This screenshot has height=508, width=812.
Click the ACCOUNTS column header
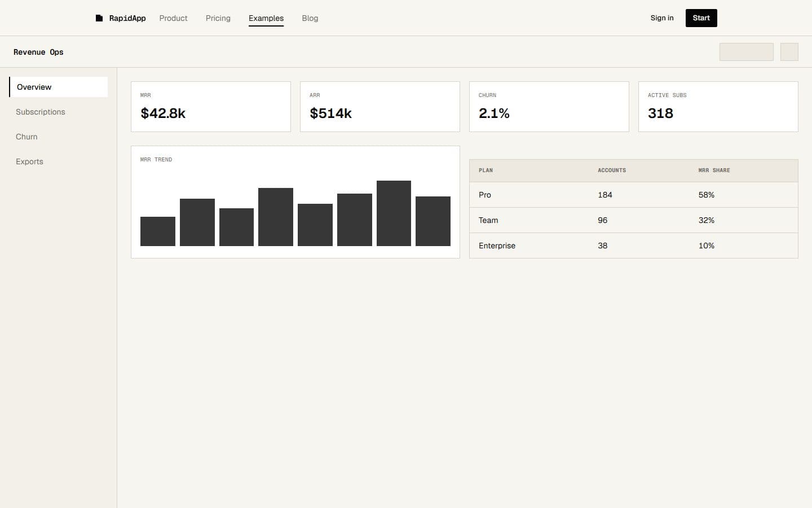[612, 170]
